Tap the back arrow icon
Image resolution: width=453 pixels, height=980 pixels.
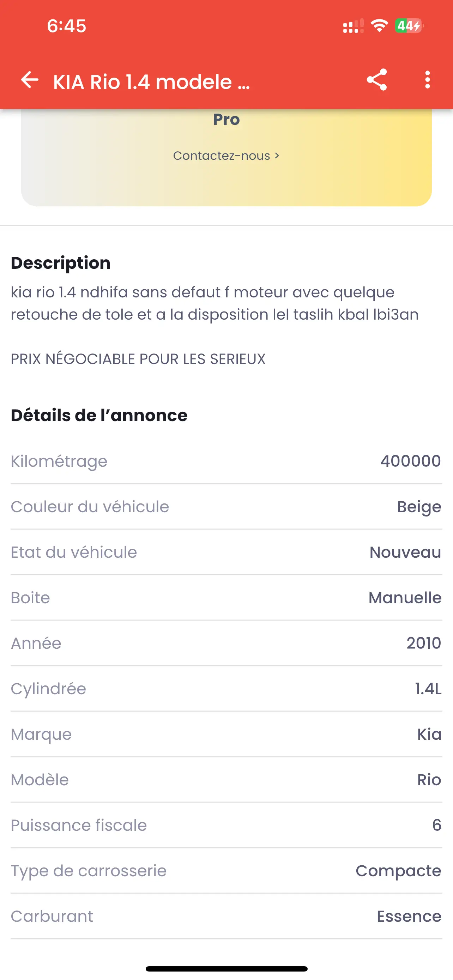30,80
